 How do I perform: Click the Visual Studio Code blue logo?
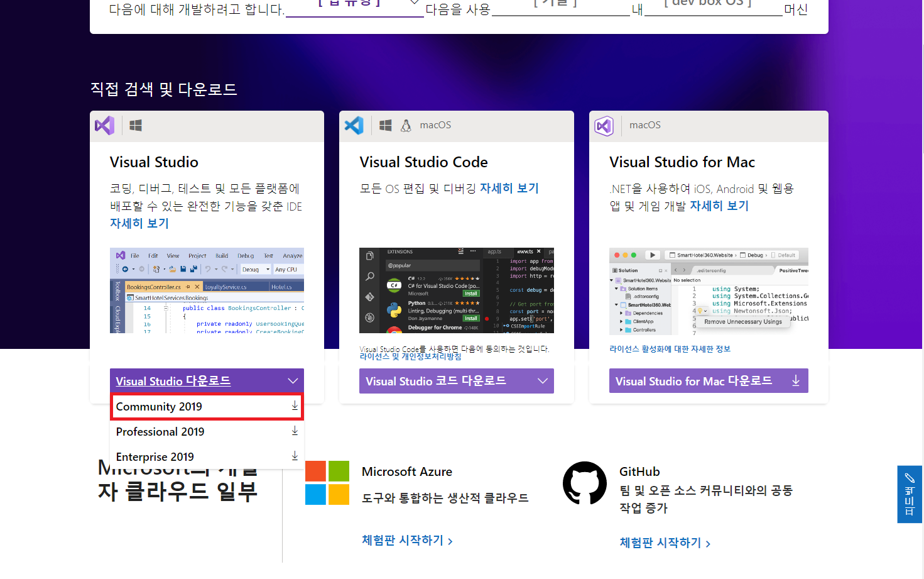point(354,126)
